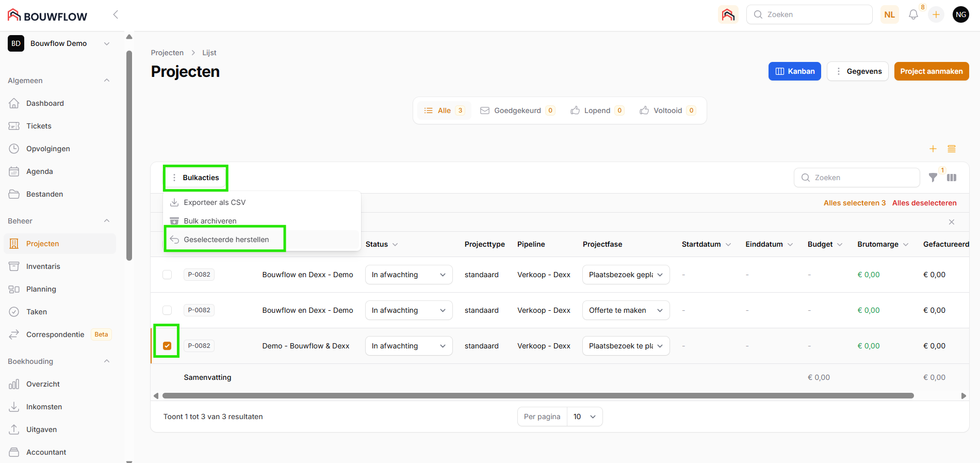Image resolution: width=980 pixels, height=463 pixels.
Task: Click the filter funnel icon
Action: [x=933, y=178]
